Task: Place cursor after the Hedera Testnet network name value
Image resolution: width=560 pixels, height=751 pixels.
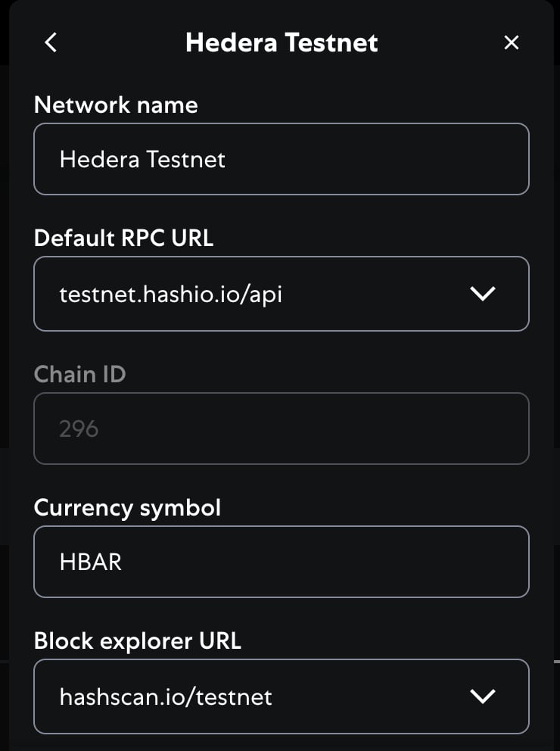Action: point(226,160)
